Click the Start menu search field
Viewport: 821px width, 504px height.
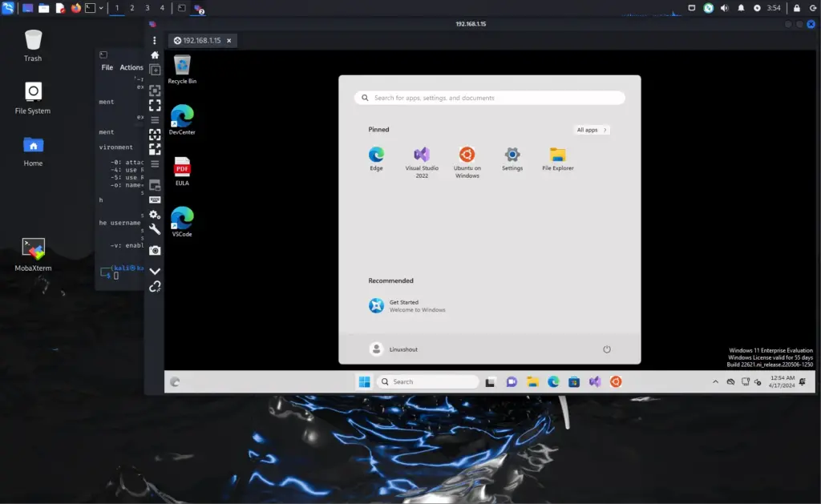[x=490, y=98]
